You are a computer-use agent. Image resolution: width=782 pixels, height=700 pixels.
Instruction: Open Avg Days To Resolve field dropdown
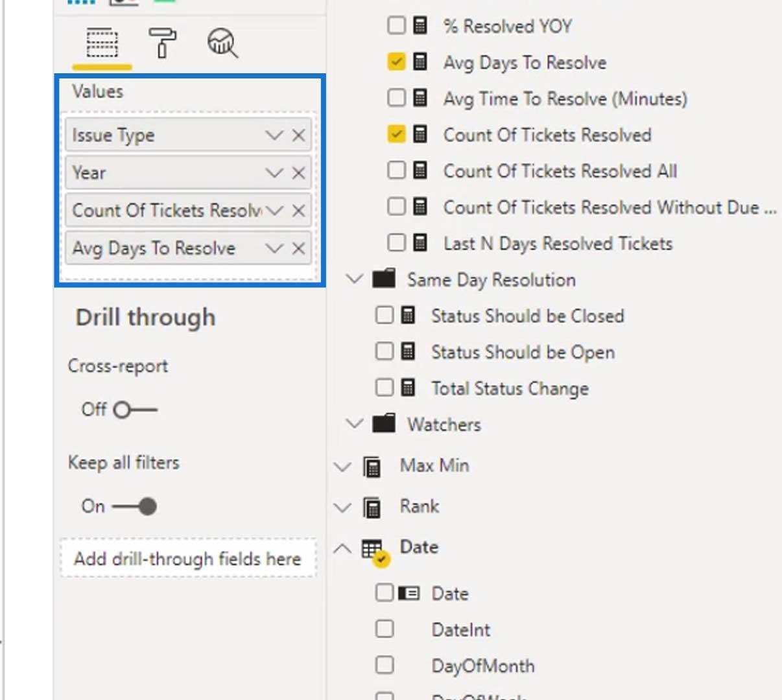[x=274, y=248]
